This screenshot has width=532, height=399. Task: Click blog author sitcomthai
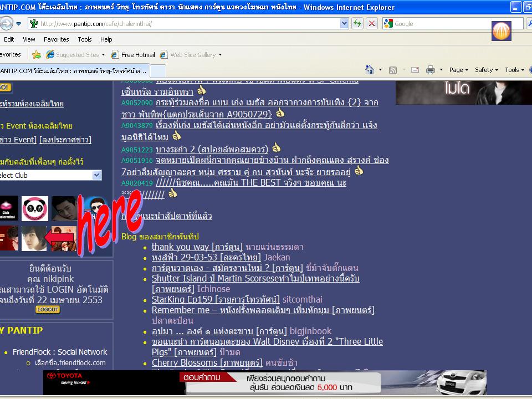click(303, 300)
